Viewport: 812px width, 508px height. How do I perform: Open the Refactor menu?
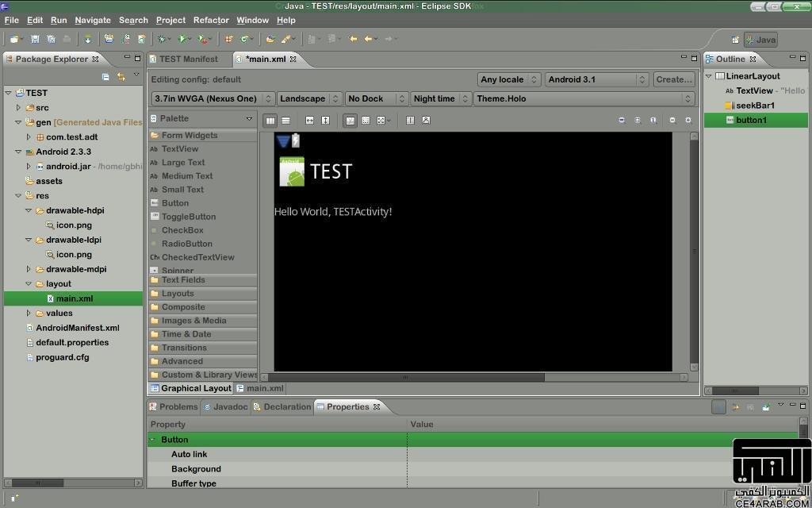click(211, 20)
